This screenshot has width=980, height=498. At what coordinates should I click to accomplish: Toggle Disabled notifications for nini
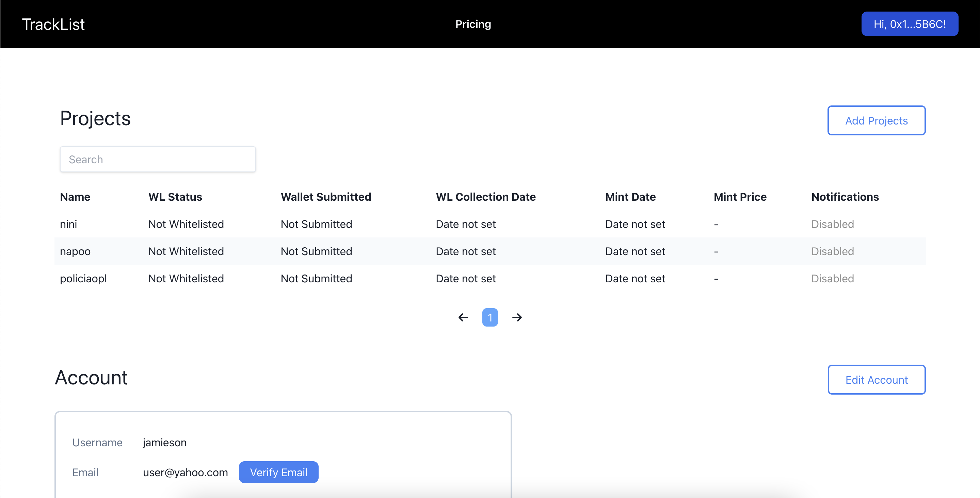coord(832,224)
